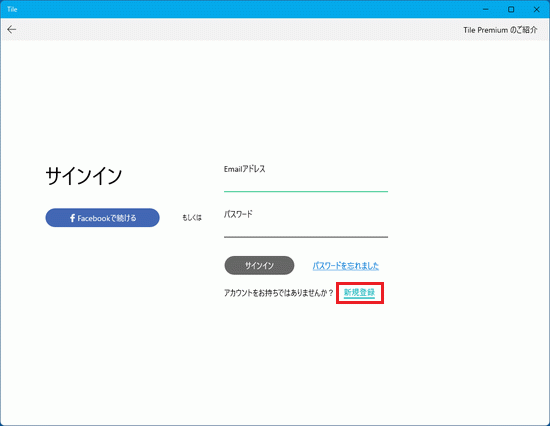The height and width of the screenshot is (426, 550).
Task: Open the 新規登録 sign-up link
Action: (360, 292)
